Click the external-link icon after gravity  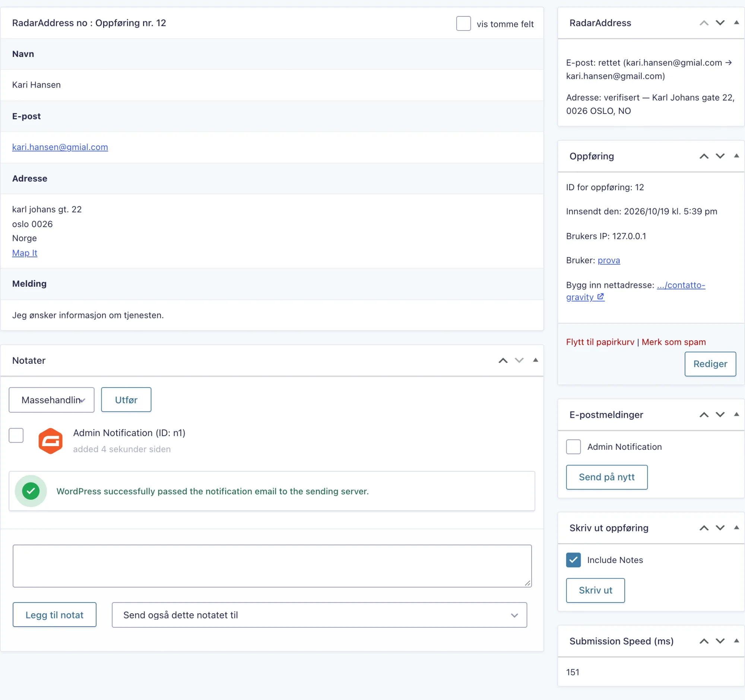click(x=600, y=296)
